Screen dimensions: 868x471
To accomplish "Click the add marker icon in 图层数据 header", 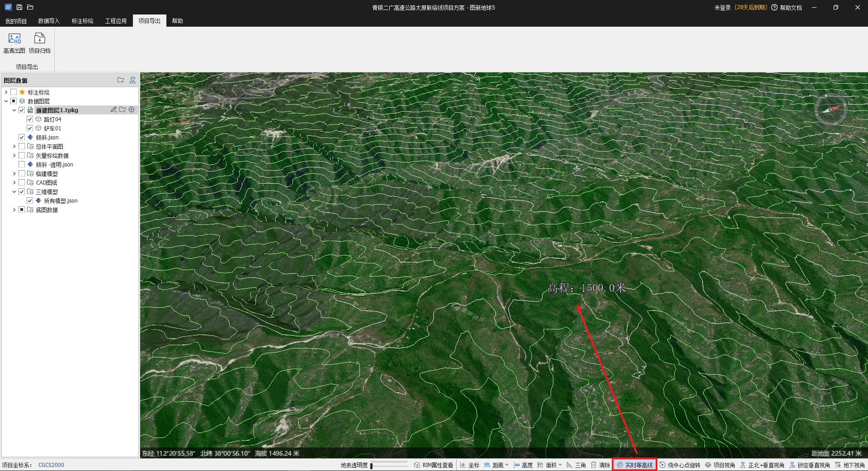I will tap(132, 80).
